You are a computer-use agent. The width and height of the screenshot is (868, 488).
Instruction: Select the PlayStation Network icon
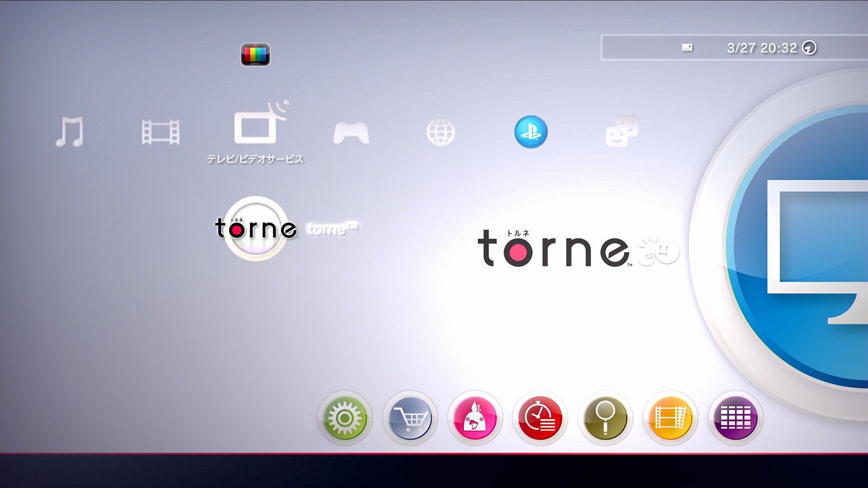[531, 132]
